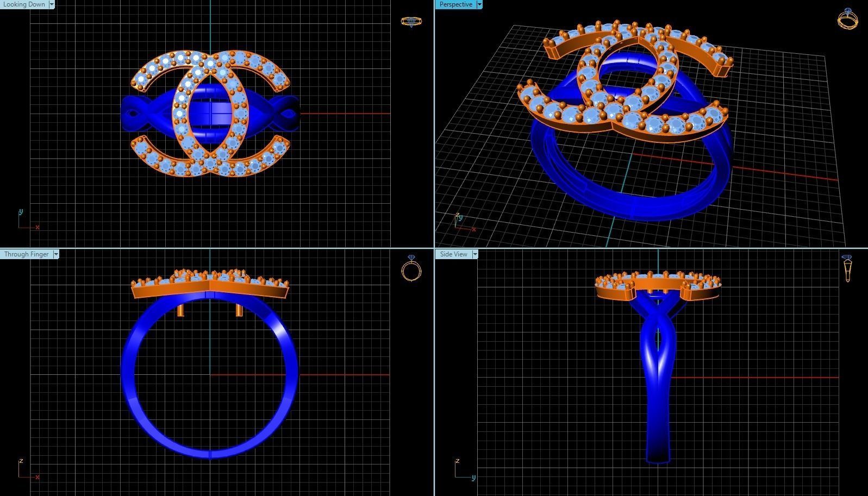Image resolution: width=868 pixels, height=496 pixels.
Task: Click the axis indicator in Perspective view
Action: pos(465,222)
